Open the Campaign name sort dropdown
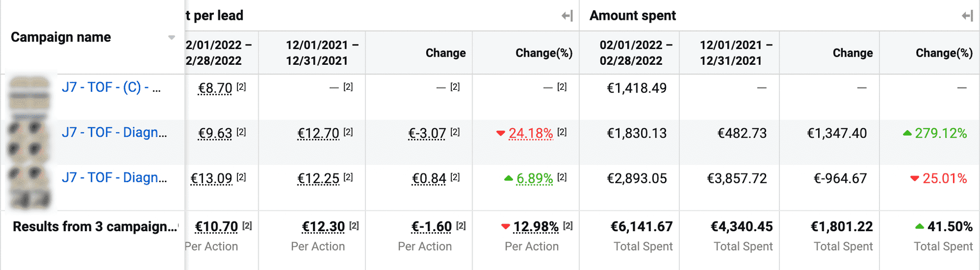This screenshot has height=270, width=980. tap(171, 37)
